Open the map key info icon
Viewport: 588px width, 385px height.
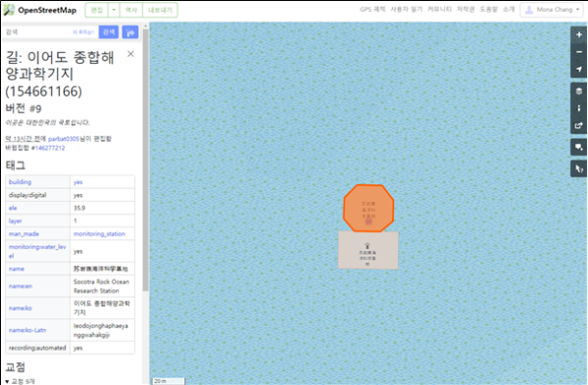click(x=578, y=109)
